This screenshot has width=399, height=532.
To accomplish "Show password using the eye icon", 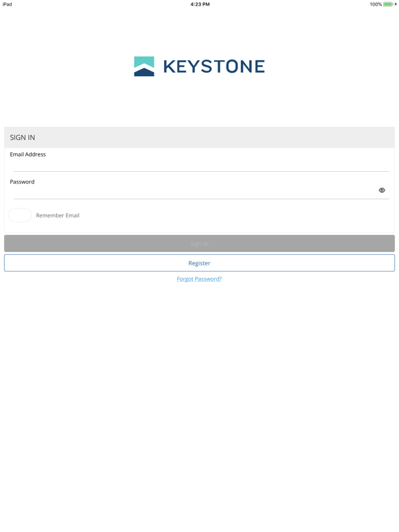I will coord(382,190).
